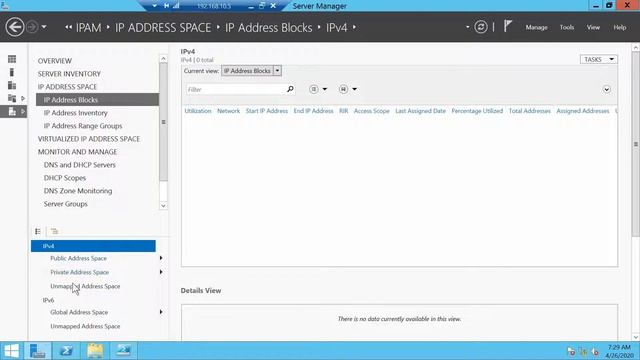Image resolution: width=640 pixels, height=360 pixels.
Task: Sort by Percentage Utilized column
Action: [477, 111]
